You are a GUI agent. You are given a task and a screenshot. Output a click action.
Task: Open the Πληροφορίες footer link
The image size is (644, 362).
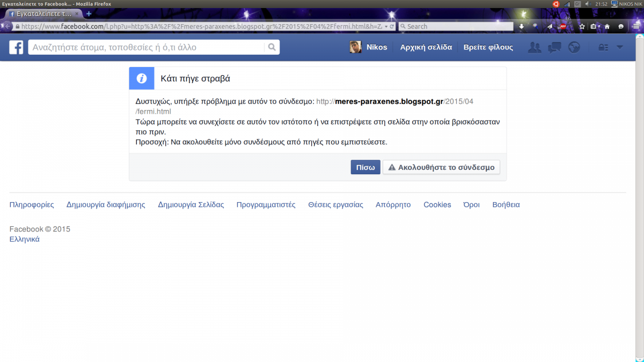32,205
